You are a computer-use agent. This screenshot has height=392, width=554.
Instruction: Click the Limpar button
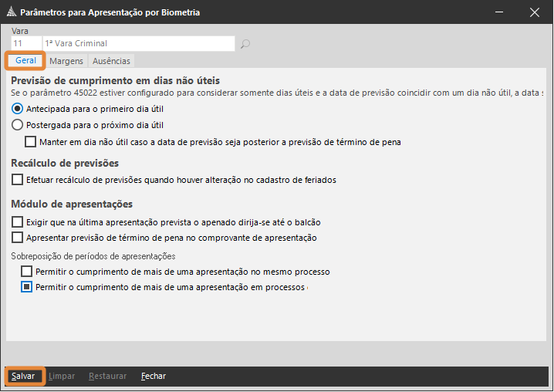62,376
